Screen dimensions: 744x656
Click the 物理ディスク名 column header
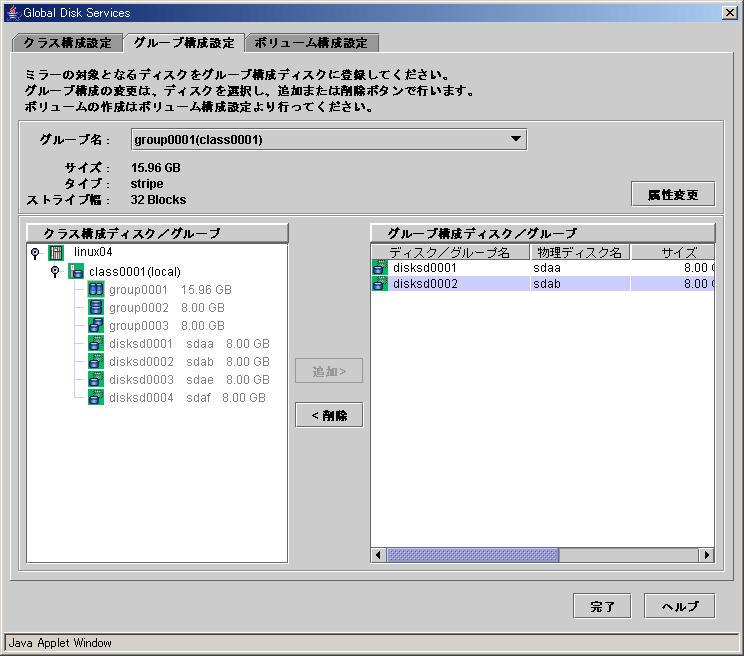[579, 252]
